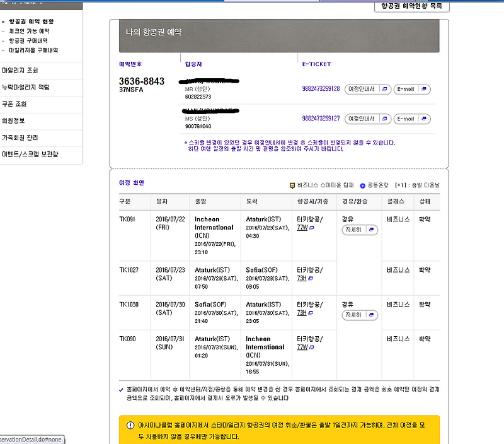Image resolution: width=504 pixels, height=444 pixels.
Task: Click popup icon in 여정안내서 of ticket 9882473259128
Action: pos(385,89)
